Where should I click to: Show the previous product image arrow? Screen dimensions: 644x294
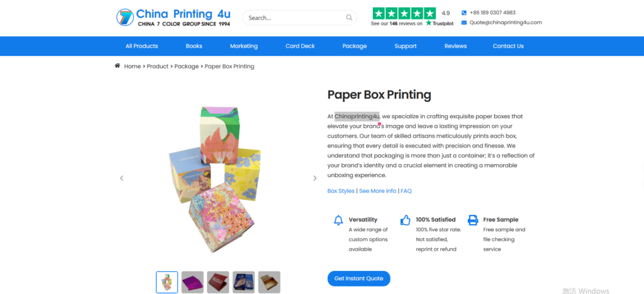(121, 178)
